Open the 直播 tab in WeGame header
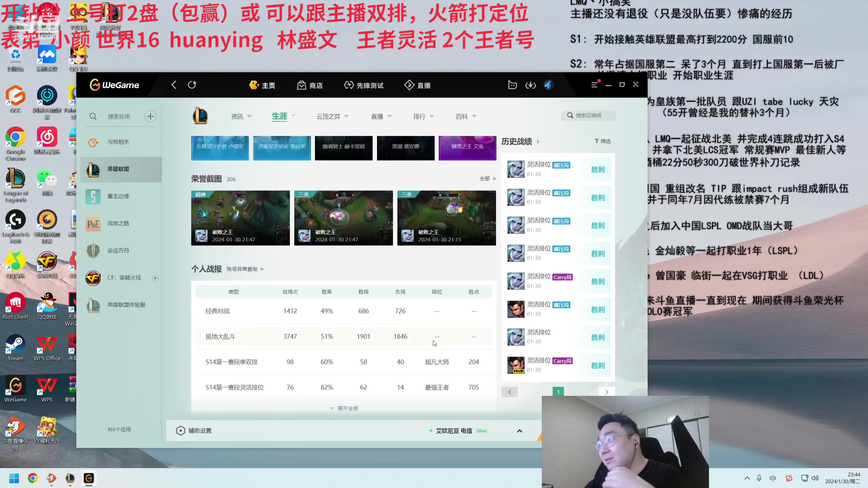Image resolution: width=868 pixels, height=488 pixels. coord(417,85)
